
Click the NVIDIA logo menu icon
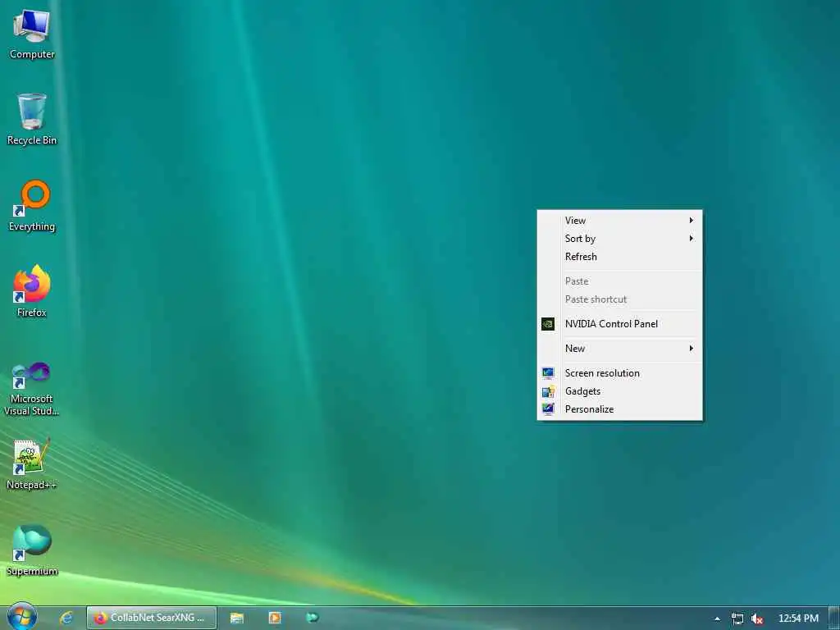pyautogui.click(x=547, y=323)
